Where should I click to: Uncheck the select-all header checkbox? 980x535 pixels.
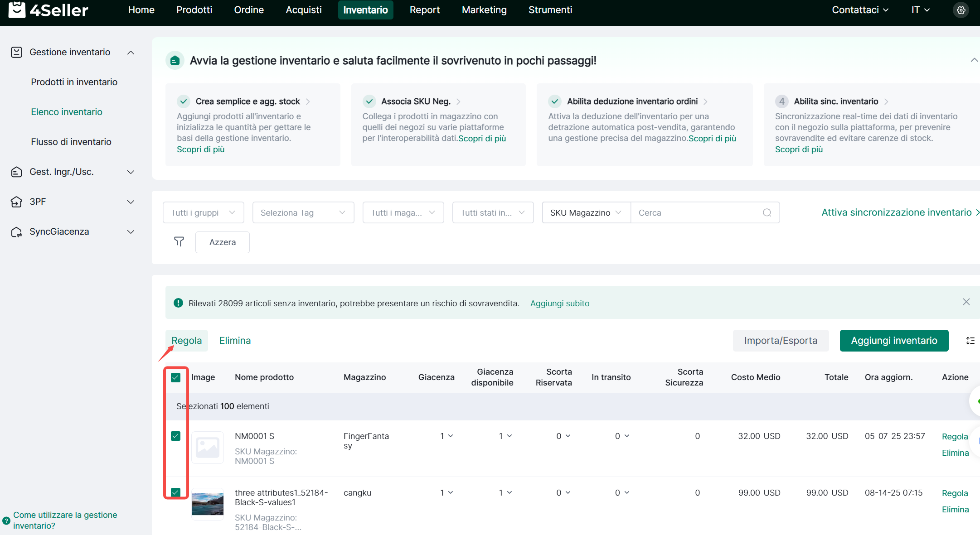[x=175, y=377]
